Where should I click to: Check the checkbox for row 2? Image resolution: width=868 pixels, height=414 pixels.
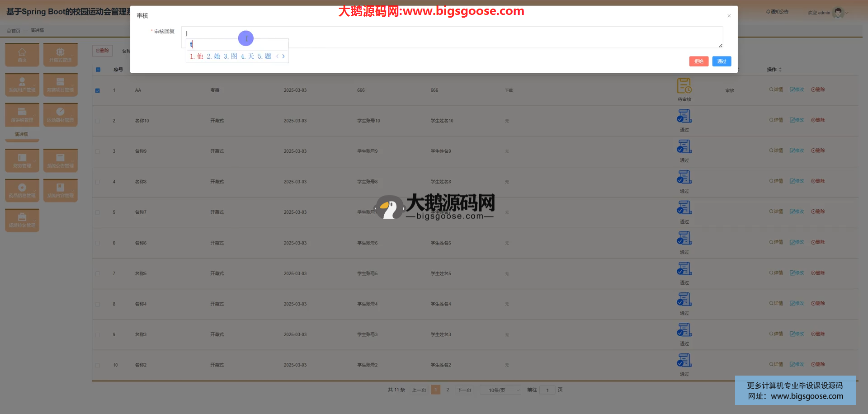[98, 121]
